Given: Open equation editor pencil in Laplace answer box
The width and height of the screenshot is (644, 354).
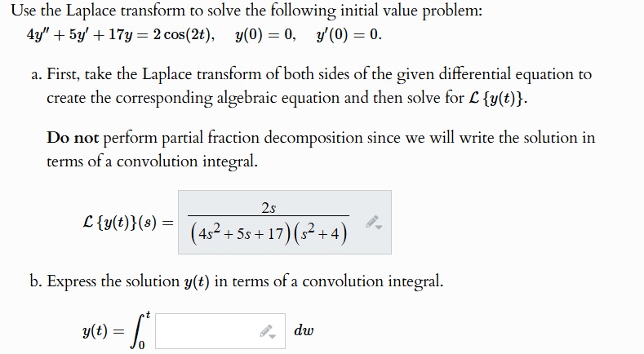Looking at the screenshot, I should pyautogui.click(x=372, y=222).
